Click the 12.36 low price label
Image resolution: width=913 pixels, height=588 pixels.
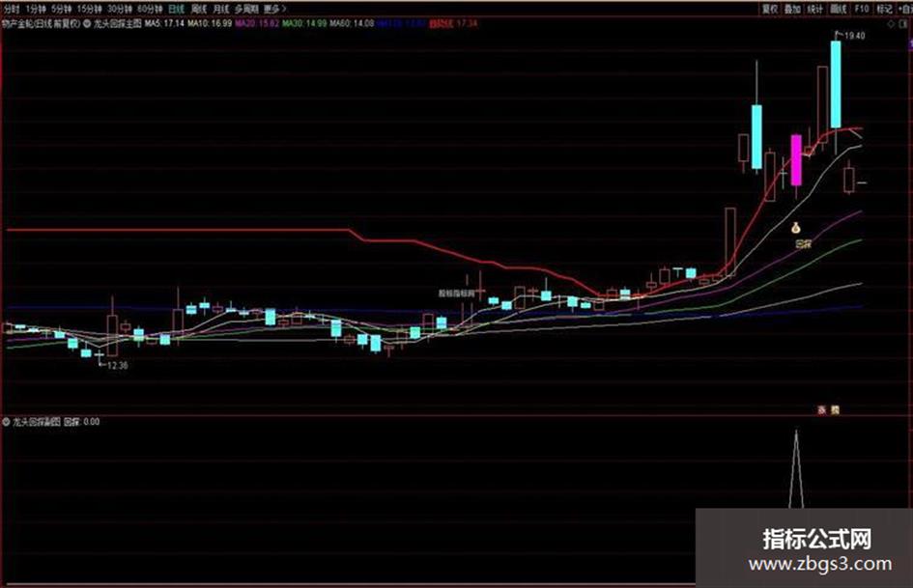[117, 366]
